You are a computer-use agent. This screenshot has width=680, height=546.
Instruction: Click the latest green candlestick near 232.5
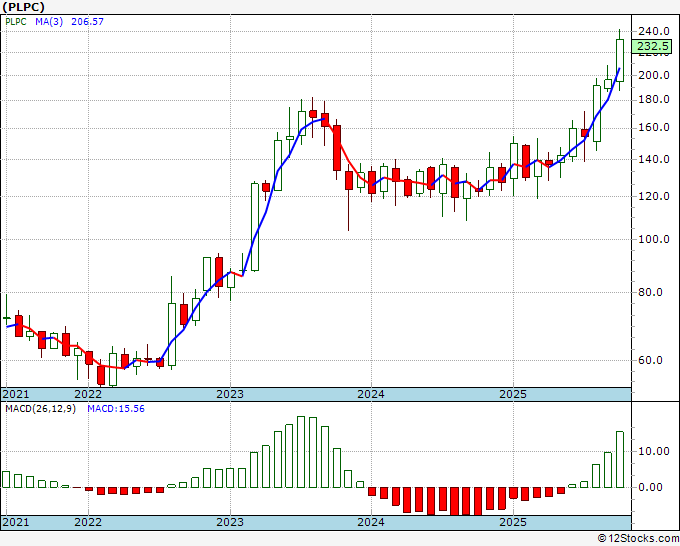620,60
